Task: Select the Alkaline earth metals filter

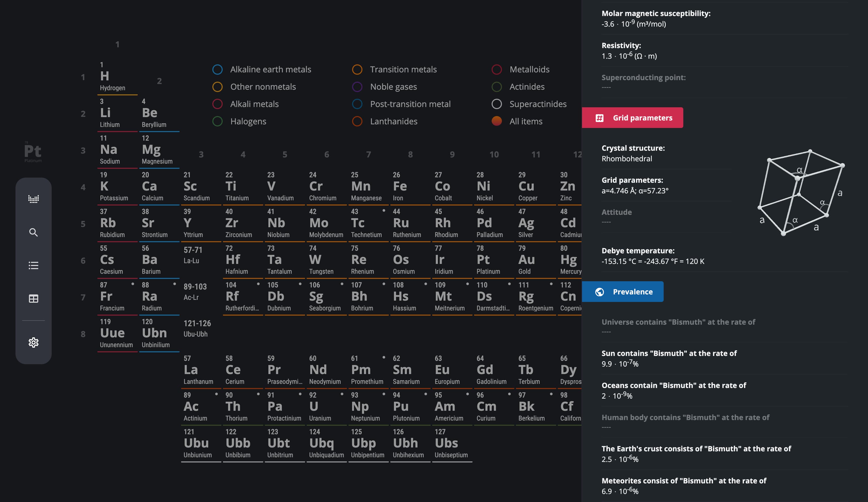Action: [x=262, y=70]
